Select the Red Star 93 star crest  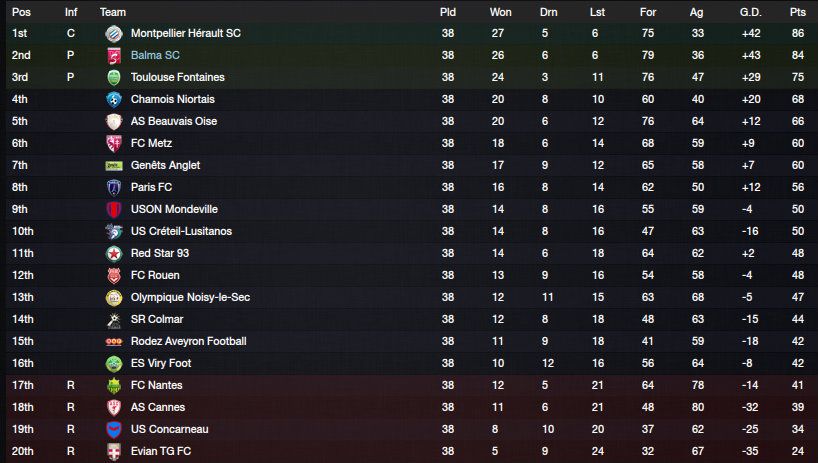point(114,253)
